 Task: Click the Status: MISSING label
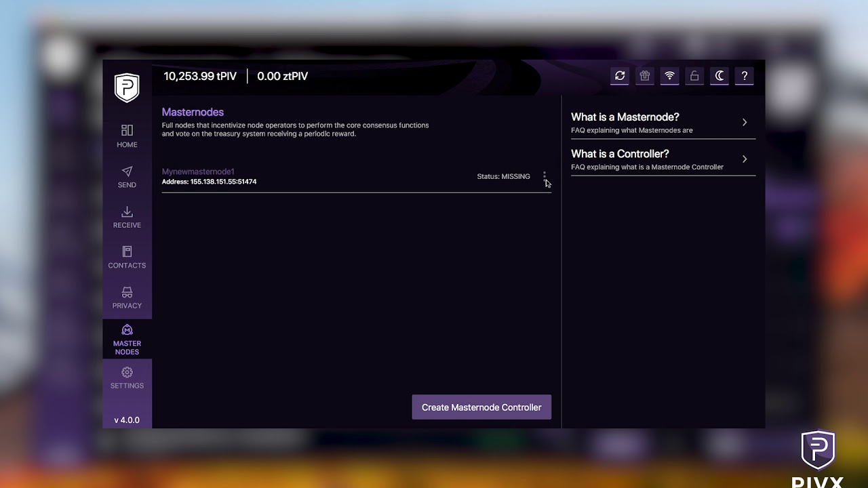[503, 176]
